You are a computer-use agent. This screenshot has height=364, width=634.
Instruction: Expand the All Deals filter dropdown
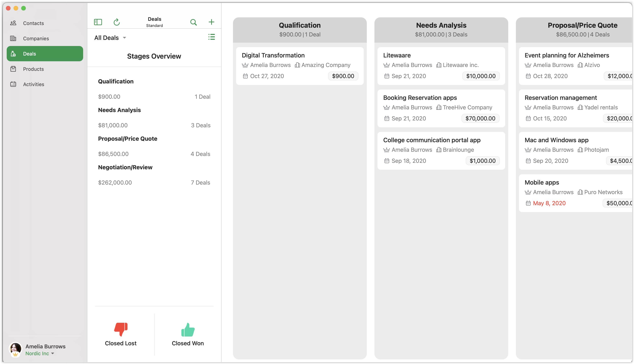coord(110,38)
